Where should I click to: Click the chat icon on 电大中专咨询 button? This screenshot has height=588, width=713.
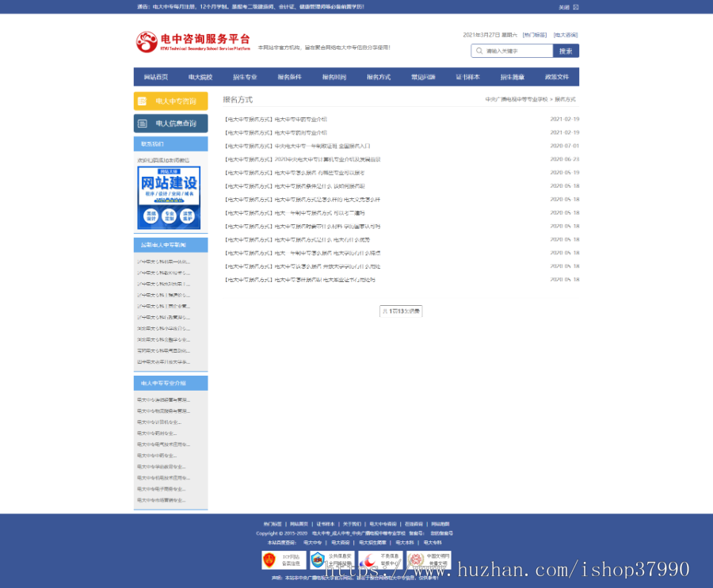pos(143,101)
